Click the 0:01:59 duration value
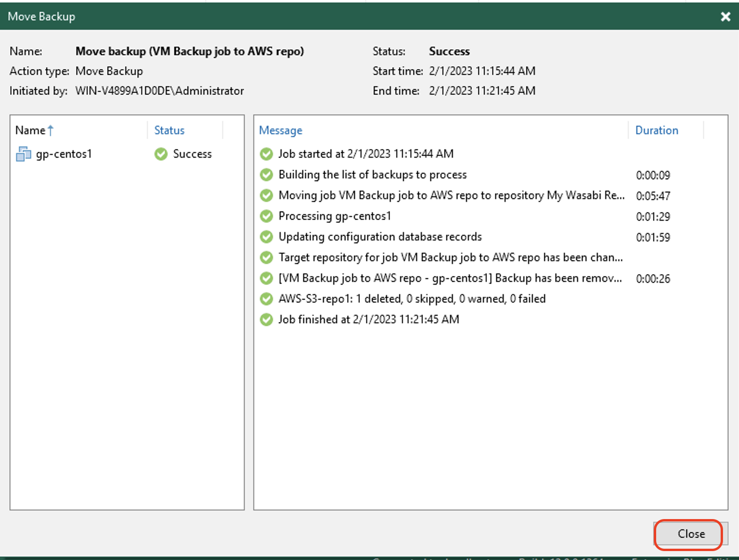739x560 pixels. (x=653, y=238)
